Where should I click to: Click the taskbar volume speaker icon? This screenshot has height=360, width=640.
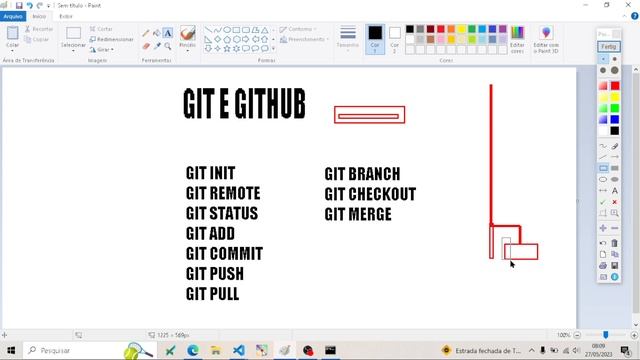576,350
